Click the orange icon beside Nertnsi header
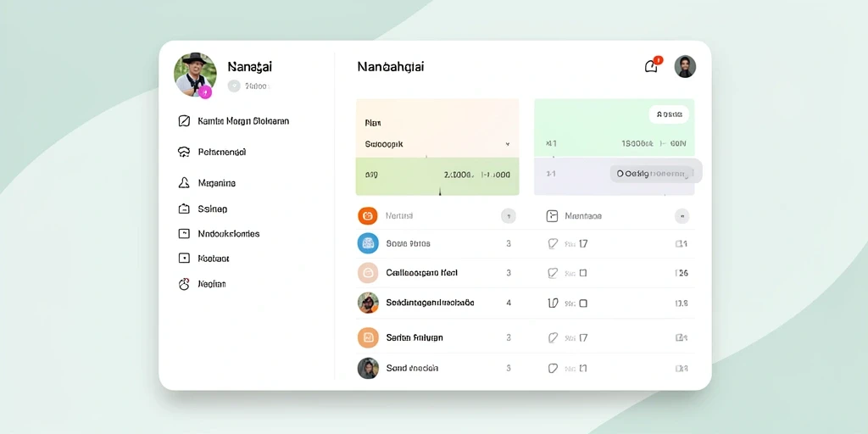 pyautogui.click(x=368, y=216)
